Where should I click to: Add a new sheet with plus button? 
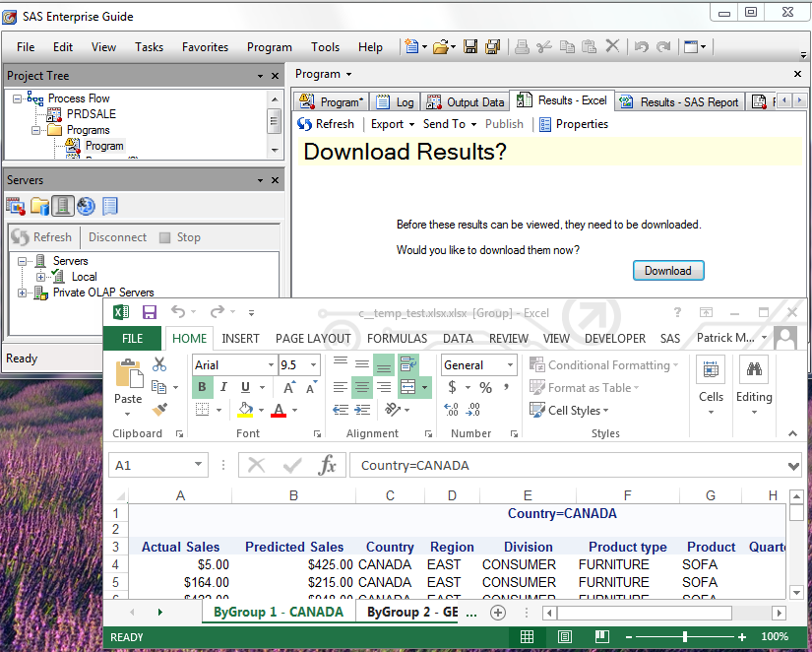(x=498, y=612)
